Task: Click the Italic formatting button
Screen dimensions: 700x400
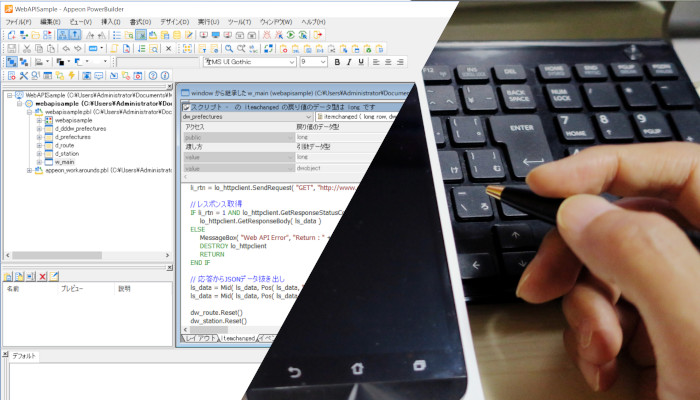Action: (x=350, y=62)
